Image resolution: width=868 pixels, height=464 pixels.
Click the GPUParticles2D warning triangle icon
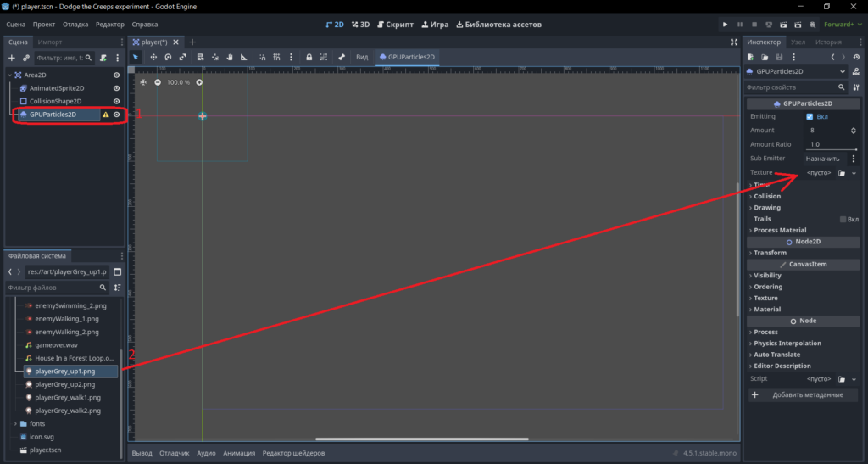[105, 115]
